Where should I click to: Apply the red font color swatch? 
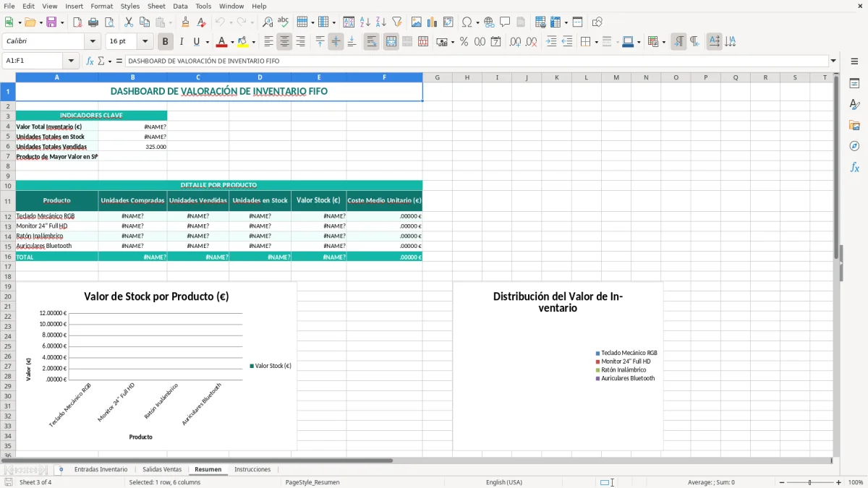[222, 42]
